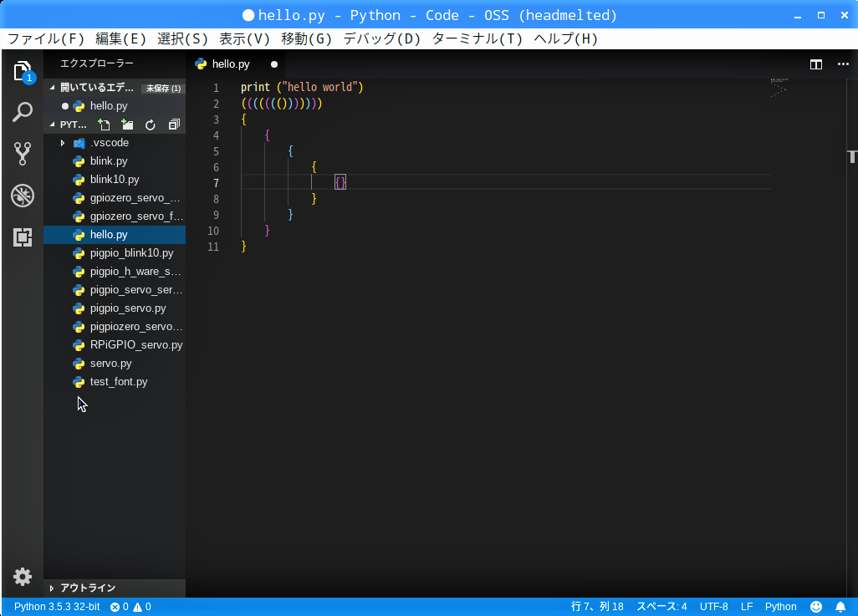
Task: Refresh the explorer file tree
Action: point(151,125)
